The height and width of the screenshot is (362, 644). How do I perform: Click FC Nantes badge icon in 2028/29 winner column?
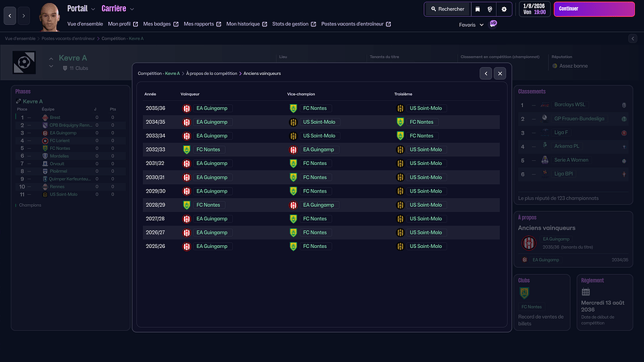pyautogui.click(x=186, y=205)
